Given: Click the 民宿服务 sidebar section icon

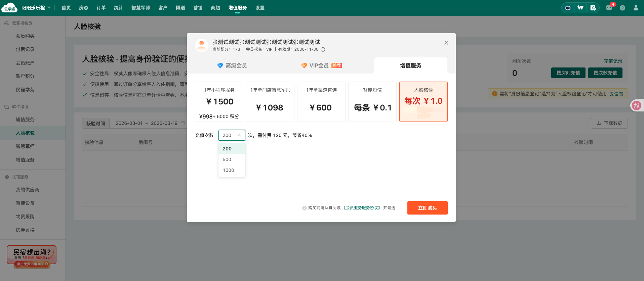Looking at the screenshot, I should [7, 177].
